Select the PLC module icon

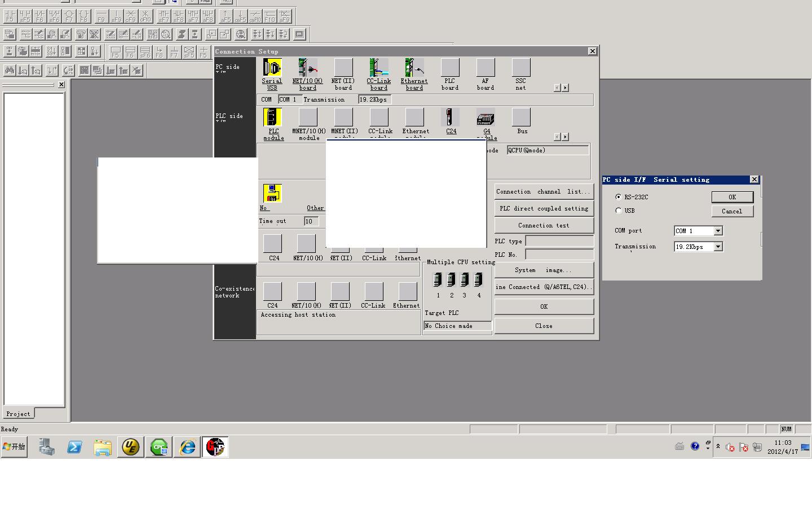(x=272, y=117)
